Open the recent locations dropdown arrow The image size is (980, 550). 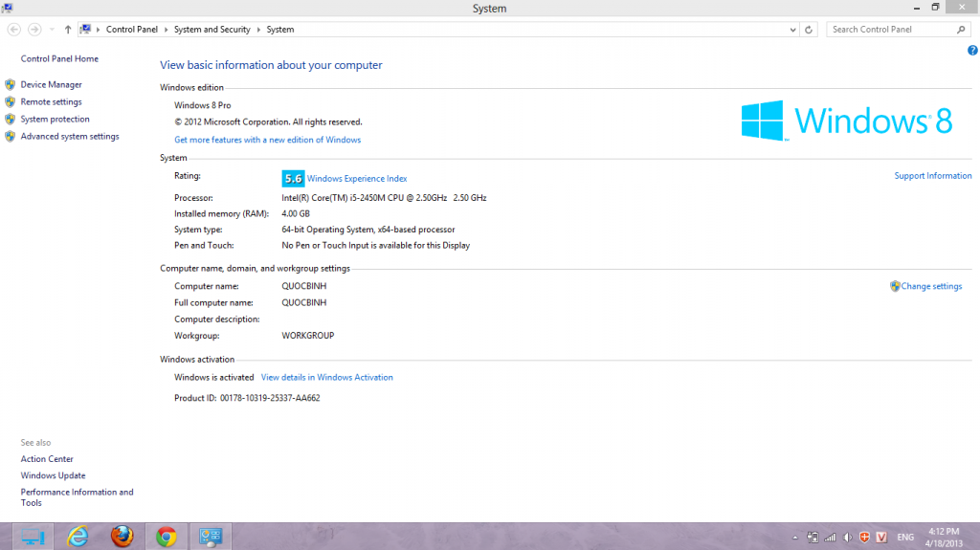(x=52, y=30)
